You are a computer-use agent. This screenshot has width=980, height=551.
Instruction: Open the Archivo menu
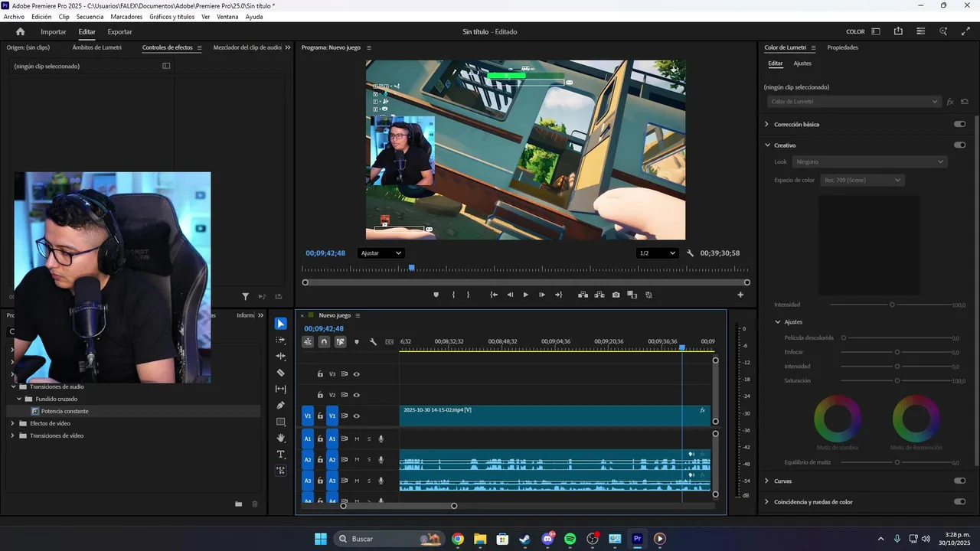tap(14, 17)
